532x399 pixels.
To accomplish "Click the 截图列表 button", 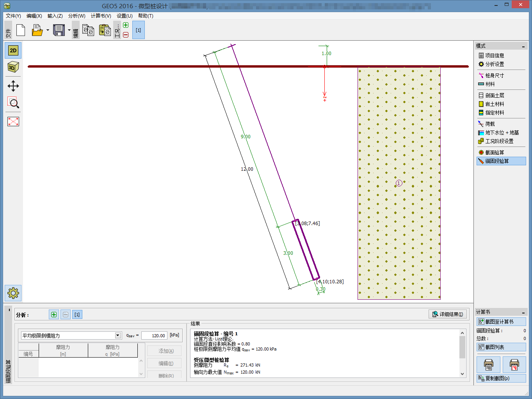I will click(501, 347).
